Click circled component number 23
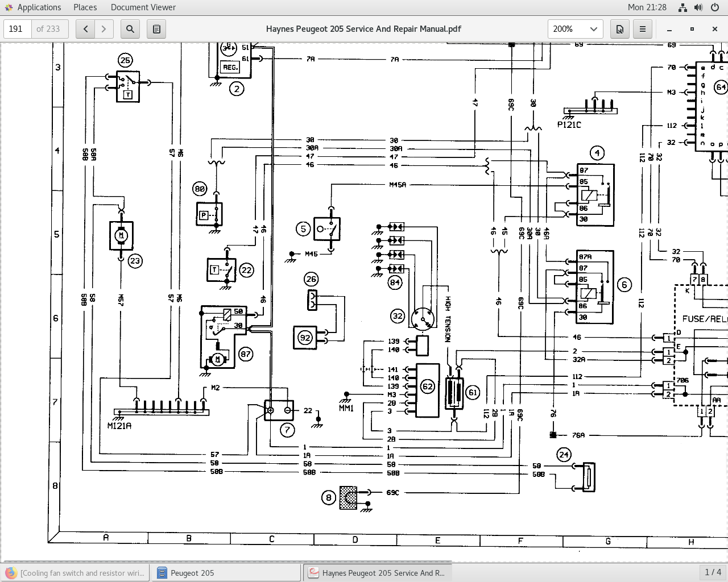 135,261
